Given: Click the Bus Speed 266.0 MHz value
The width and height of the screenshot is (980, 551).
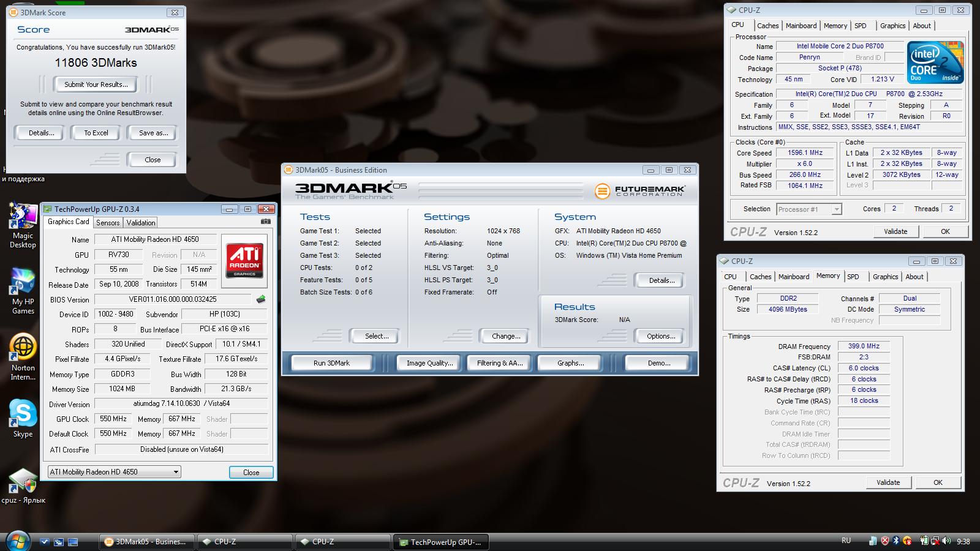Looking at the screenshot, I should (x=805, y=175).
